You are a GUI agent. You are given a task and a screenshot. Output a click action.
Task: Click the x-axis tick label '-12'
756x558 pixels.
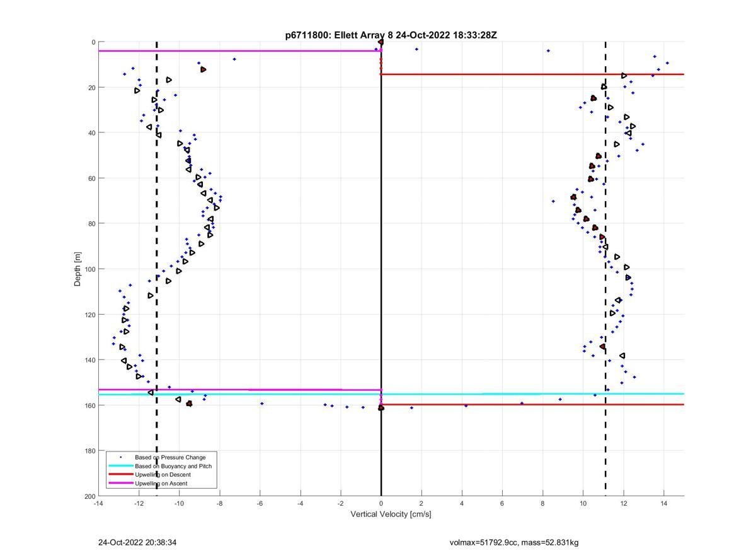139,504
